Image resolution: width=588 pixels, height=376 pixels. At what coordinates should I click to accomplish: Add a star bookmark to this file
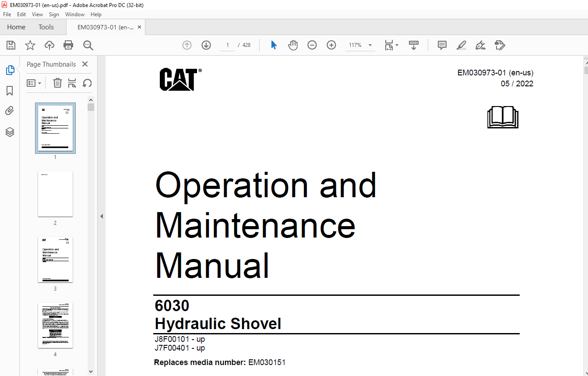point(30,45)
